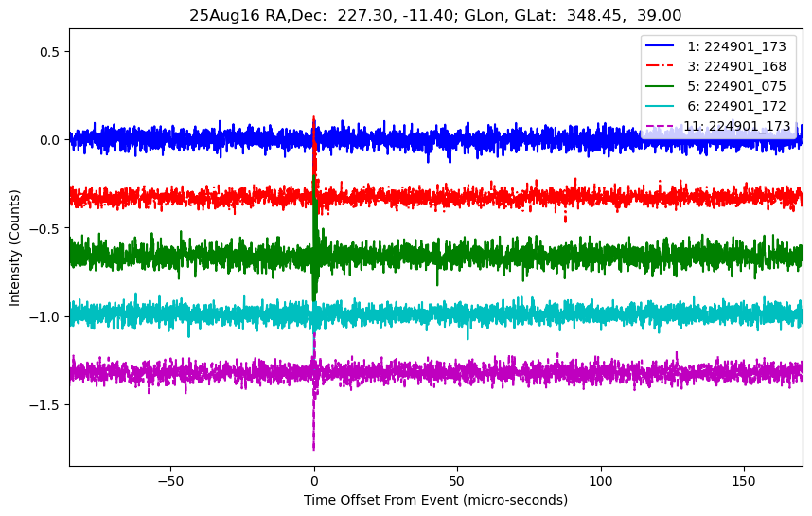Click the green line sample in legend

tap(660, 86)
